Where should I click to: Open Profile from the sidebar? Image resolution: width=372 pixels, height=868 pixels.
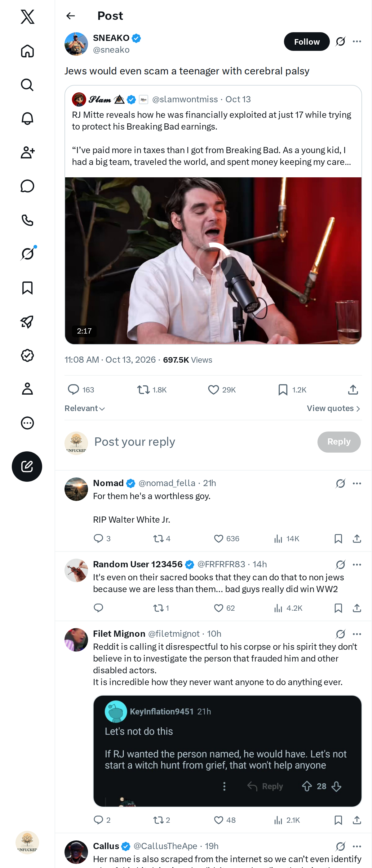(x=27, y=389)
